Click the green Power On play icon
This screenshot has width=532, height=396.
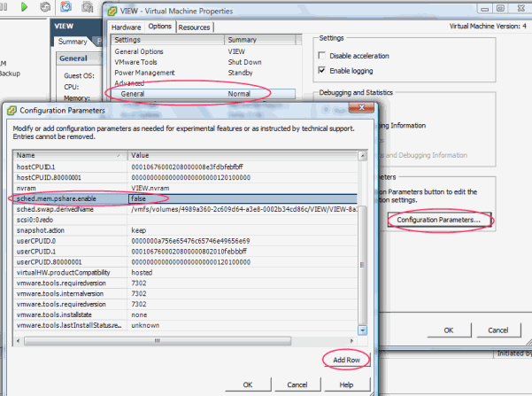pos(23,6)
